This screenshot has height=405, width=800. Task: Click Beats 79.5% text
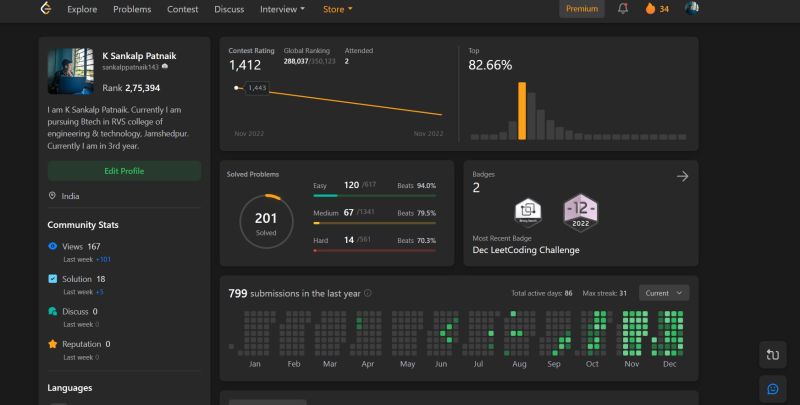tap(416, 213)
